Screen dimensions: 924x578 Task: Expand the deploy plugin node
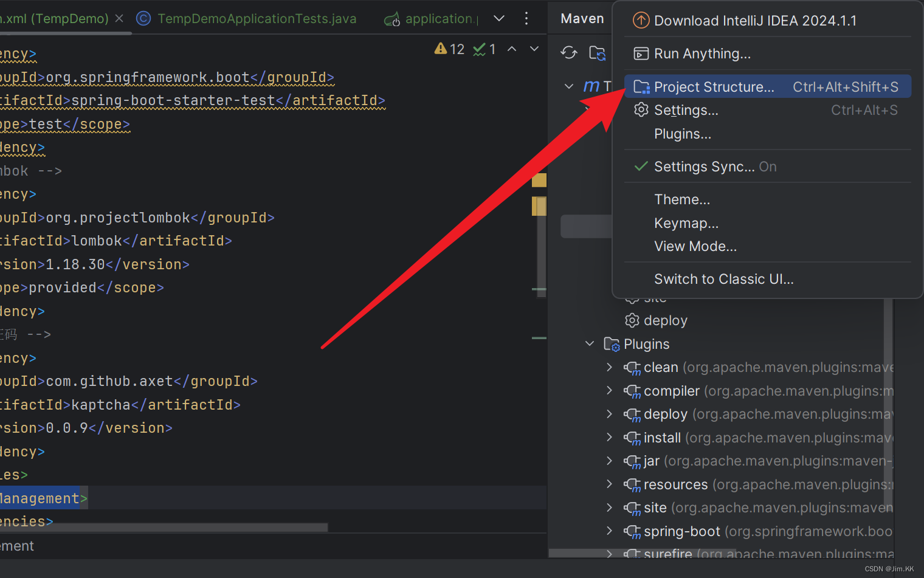[x=609, y=413]
